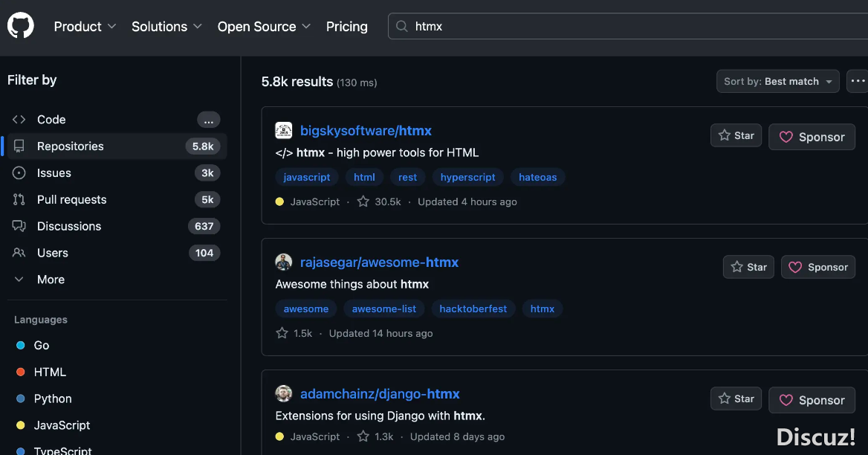
Task: Open the three-dots results options menu
Action: point(858,81)
